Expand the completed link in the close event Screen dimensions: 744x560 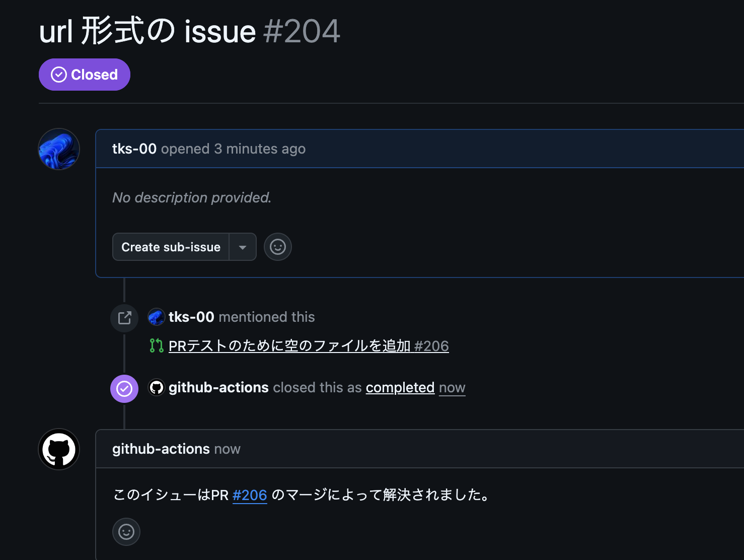[400, 387]
